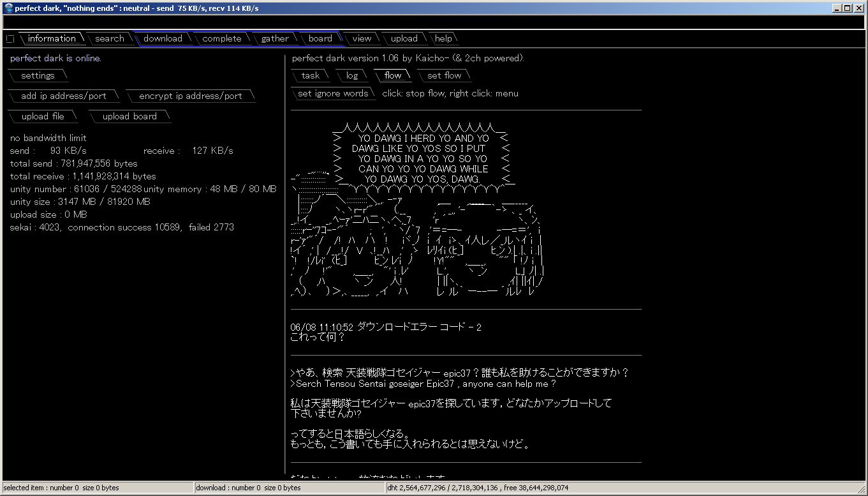This screenshot has height=496, width=868.
Task: Switch to the complete tab
Action: [x=222, y=38]
